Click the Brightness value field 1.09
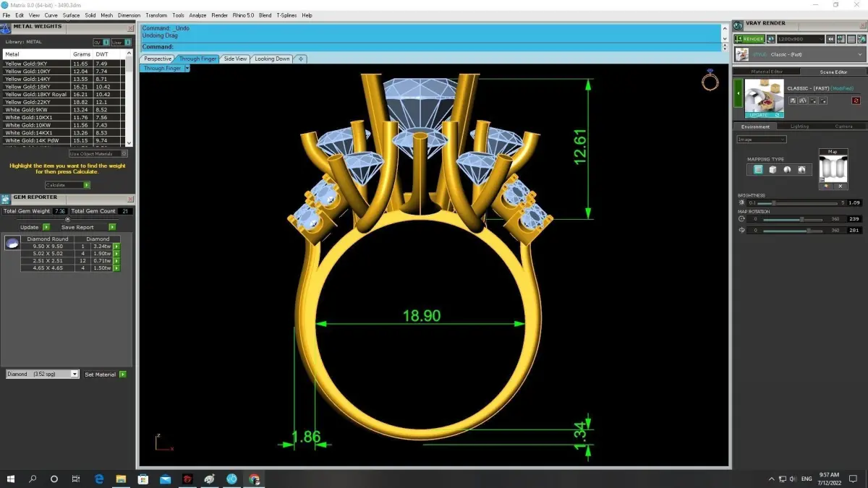The width and height of the screenshot is (868, 488). 854,202
